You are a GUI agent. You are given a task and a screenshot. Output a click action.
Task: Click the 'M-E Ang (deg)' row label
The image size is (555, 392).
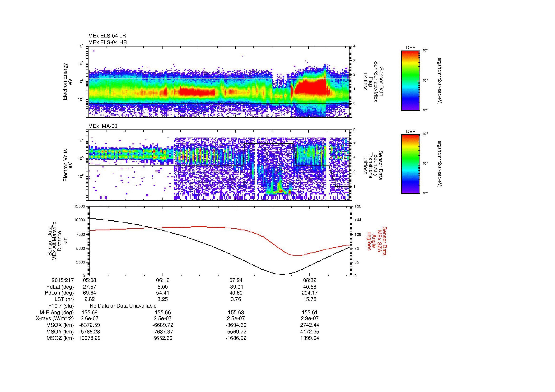point(57,312)
